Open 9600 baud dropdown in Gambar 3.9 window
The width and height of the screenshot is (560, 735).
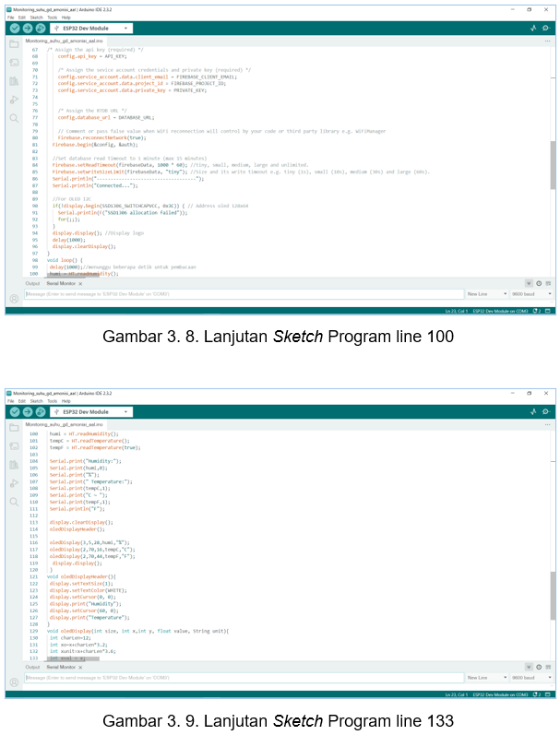pyautogui.click(x=531, y=677)
